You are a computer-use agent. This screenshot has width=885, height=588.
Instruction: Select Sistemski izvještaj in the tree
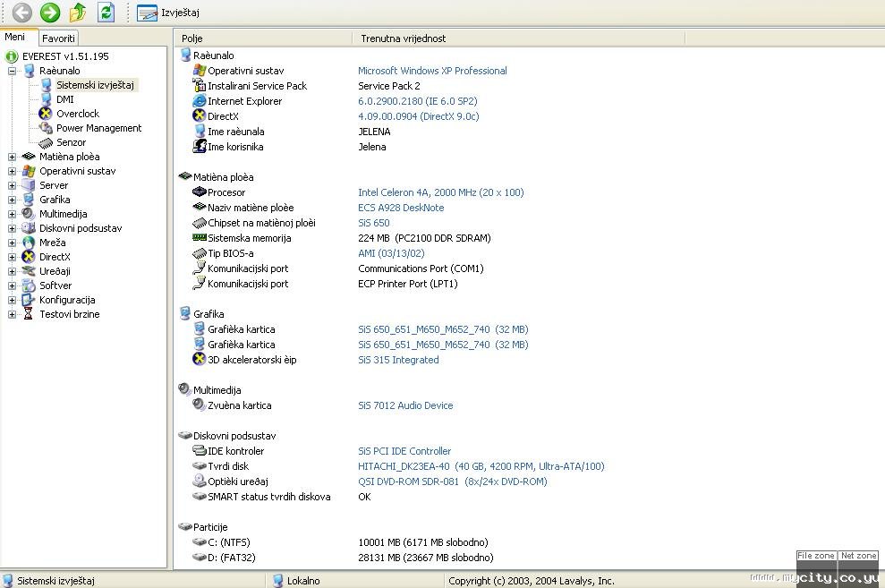tap(95, 85)
